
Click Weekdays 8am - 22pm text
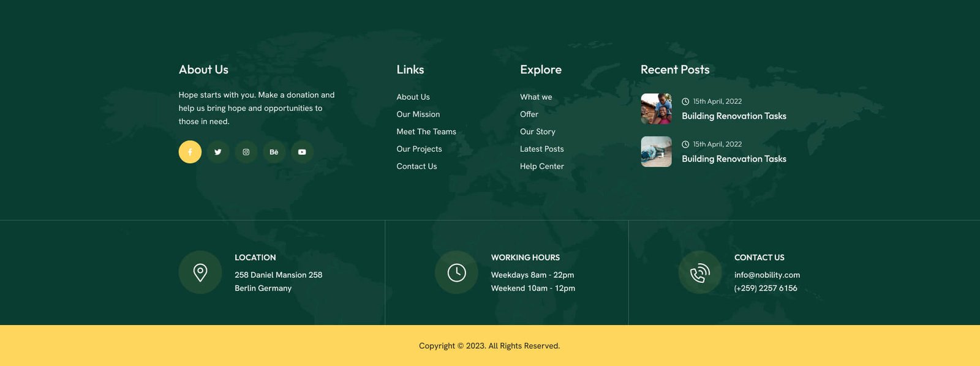click(532, 275)
